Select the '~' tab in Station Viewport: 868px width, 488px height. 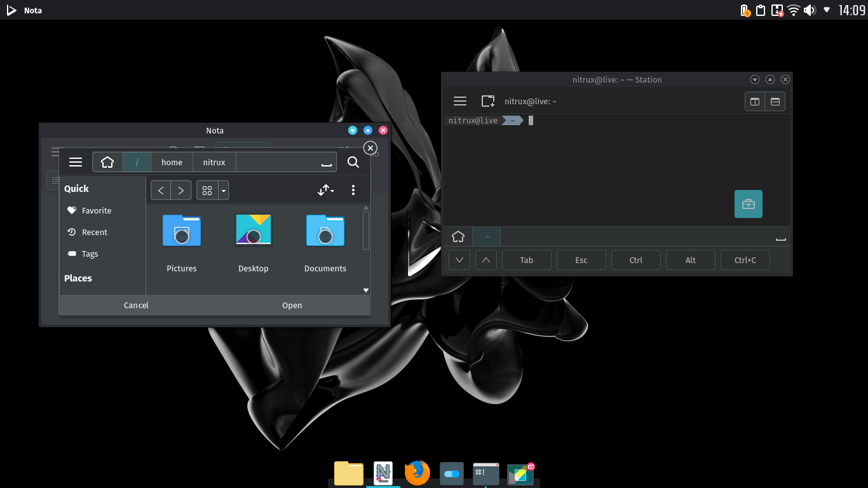[487, 236]
